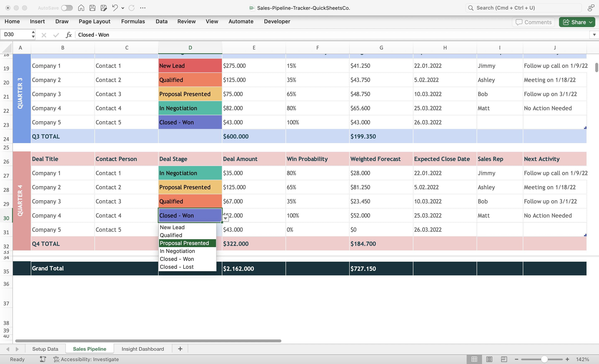Screen dimensions: 599x364
Task: Click the Save icon in the toolbar
Action: point(92,8)
